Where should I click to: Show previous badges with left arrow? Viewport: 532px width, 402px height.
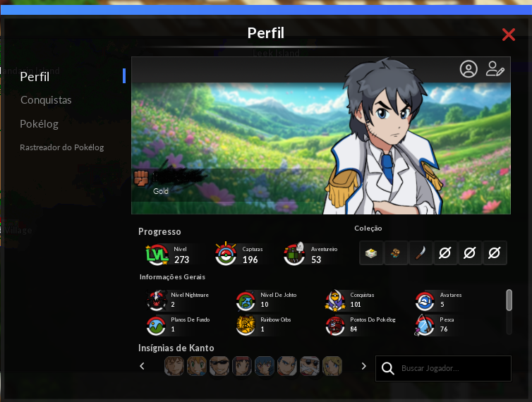[142, 366]
